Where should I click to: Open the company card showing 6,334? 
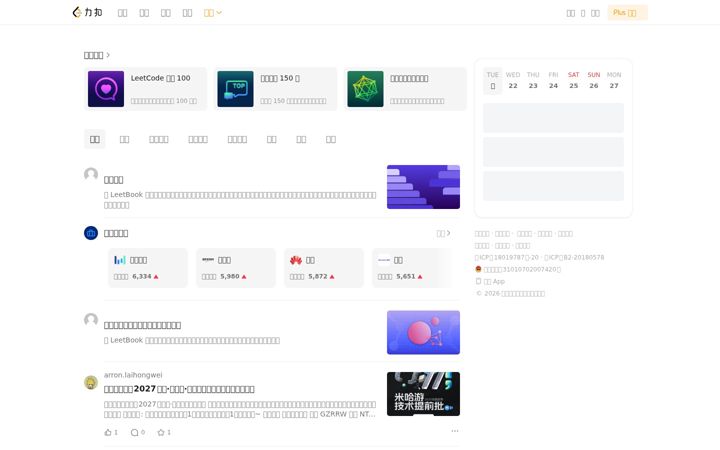(148, 268)
